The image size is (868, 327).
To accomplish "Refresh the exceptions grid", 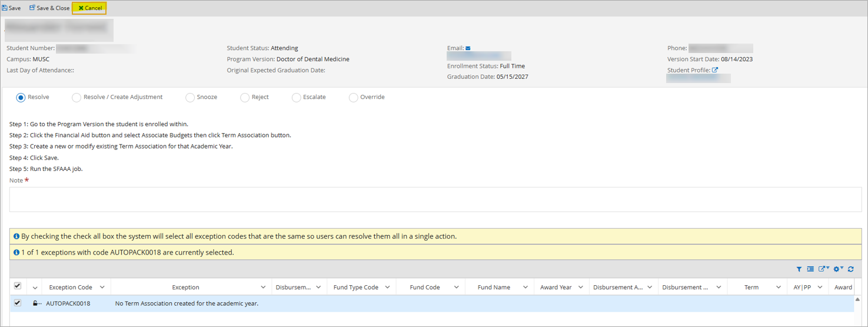I will (851, 269).
